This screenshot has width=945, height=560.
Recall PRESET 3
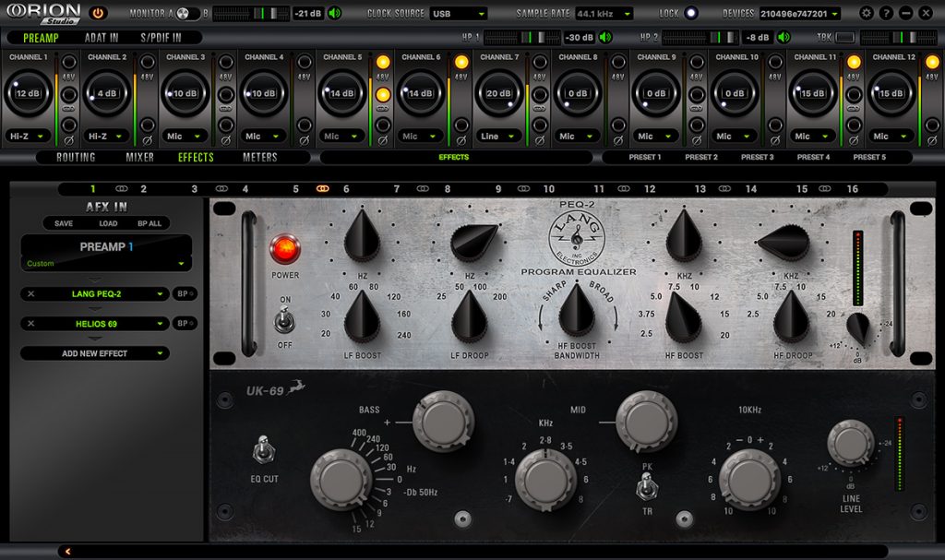coord(757,157)
